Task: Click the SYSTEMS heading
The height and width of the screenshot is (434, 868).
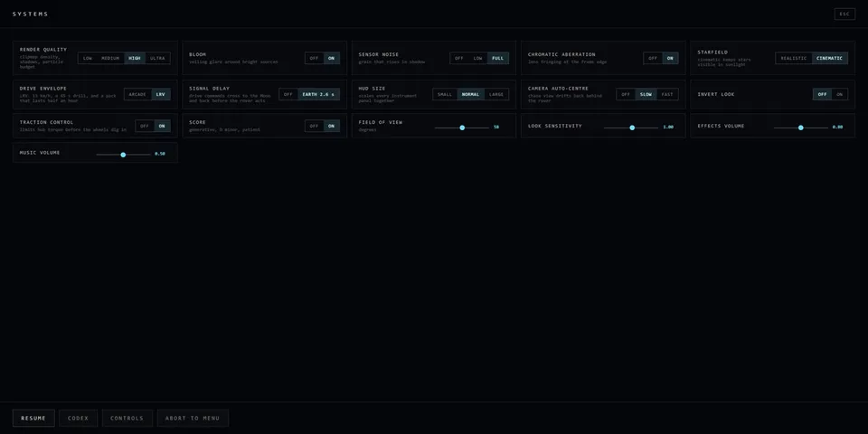Action: click(31, 14)
